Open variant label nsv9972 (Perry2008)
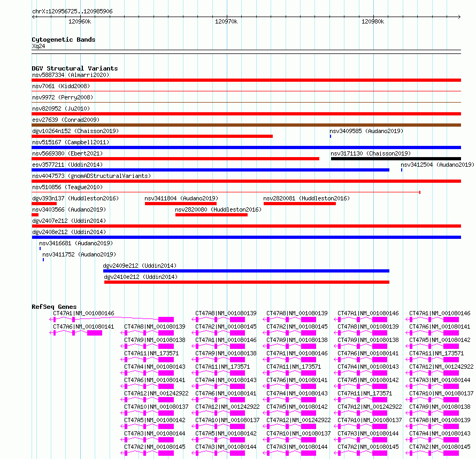The height and width of the screenshot is (459, 476). click(x=63, y=97)
